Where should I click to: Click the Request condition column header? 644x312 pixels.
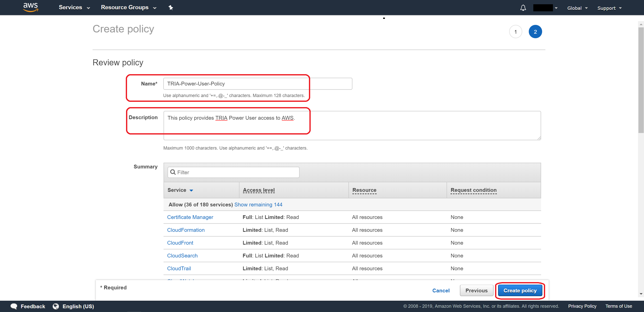[x=474, y=190]
